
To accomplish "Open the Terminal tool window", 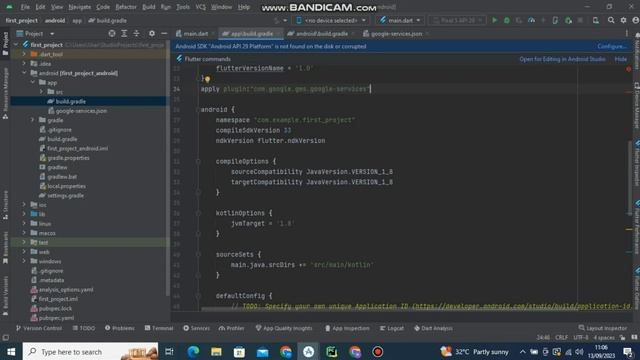I will point(159,328).
